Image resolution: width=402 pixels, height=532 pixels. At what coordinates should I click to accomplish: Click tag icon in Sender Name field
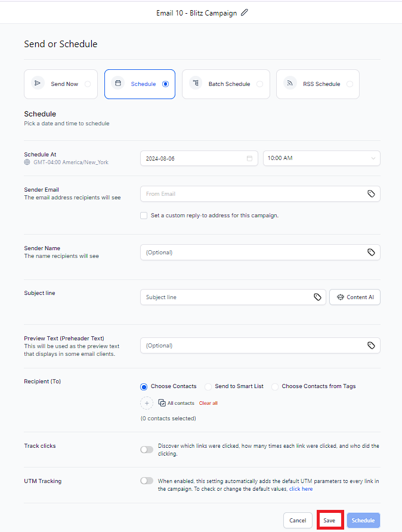coord(371,253)
